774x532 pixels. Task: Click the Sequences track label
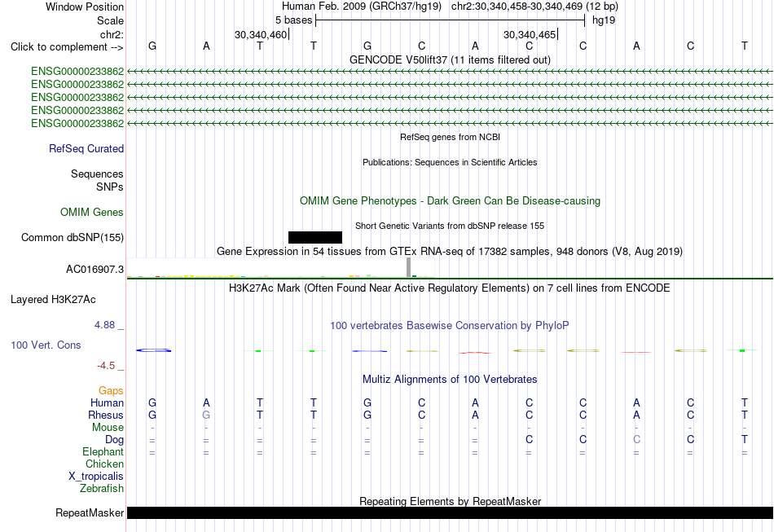tap(97, 174)
